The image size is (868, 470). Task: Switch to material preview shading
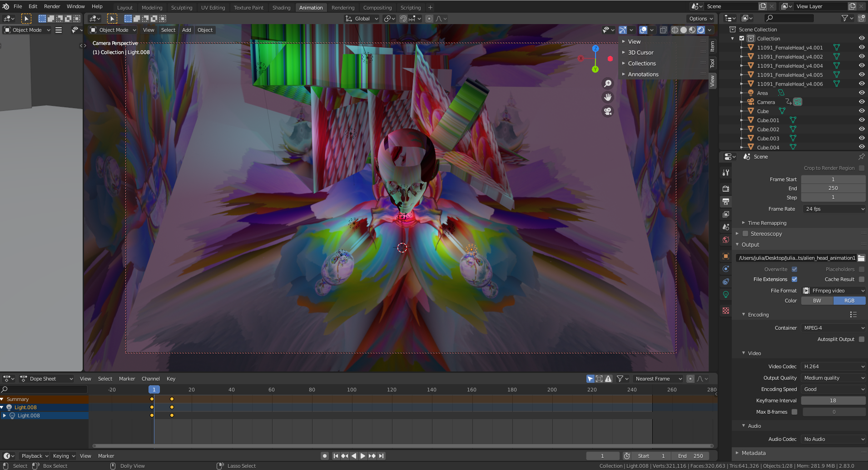coord(692,30)
